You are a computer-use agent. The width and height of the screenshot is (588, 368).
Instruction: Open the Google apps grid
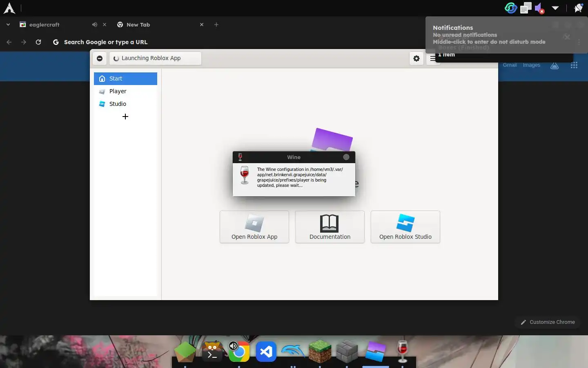pos(574,65)
